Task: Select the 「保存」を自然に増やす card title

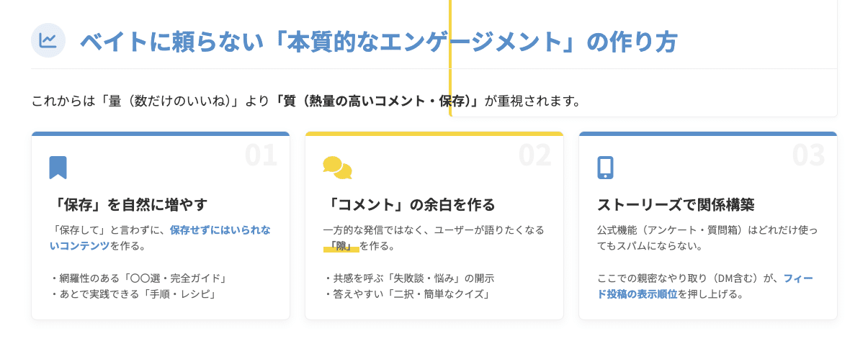Action: point(130,204)
